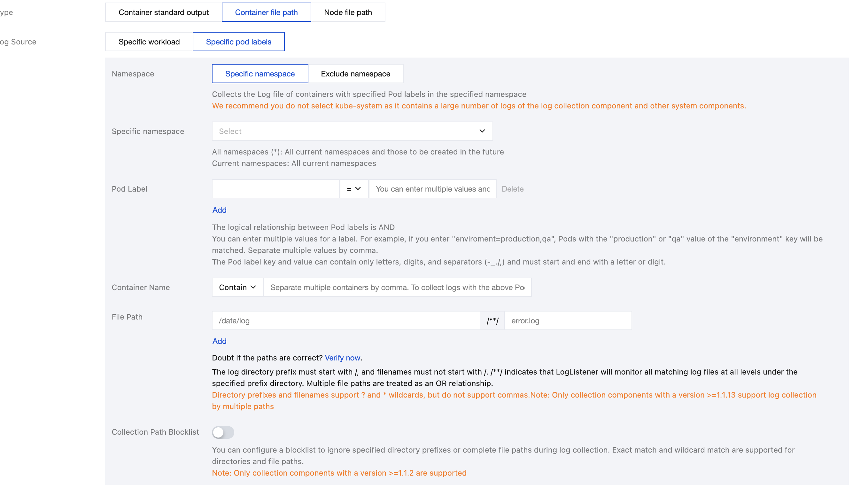Select Container standard output type
The image size is (868, 490).
tap(163, 12)
